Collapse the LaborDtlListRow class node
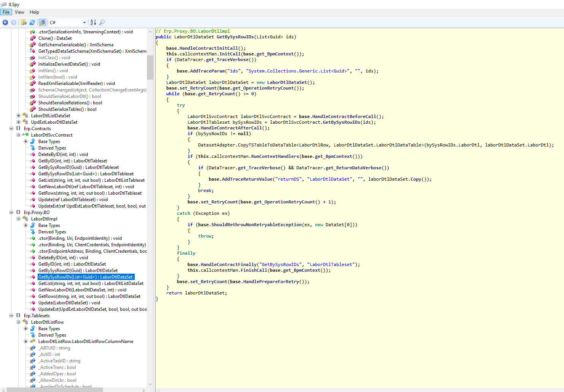 (18, 322)
